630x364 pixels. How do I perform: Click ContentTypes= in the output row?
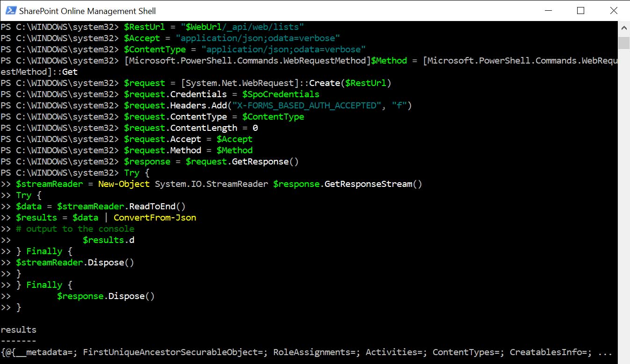(x=466, y=352)
